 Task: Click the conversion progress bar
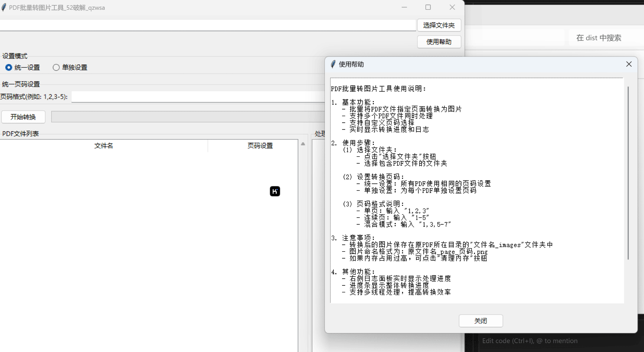(188, 117)
